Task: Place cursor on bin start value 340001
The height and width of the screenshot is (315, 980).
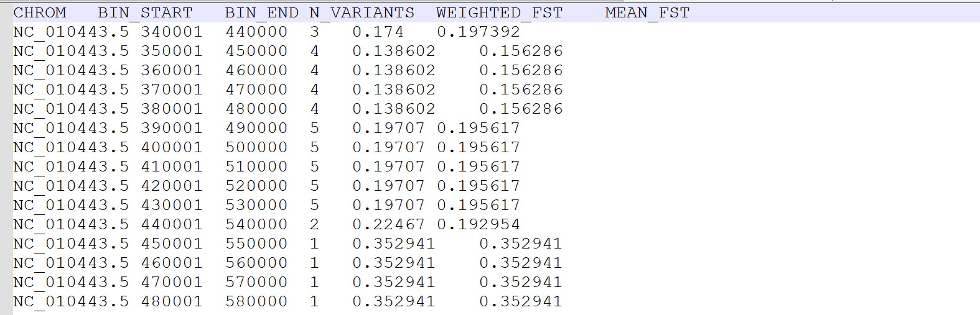Action: pos(172,32)
